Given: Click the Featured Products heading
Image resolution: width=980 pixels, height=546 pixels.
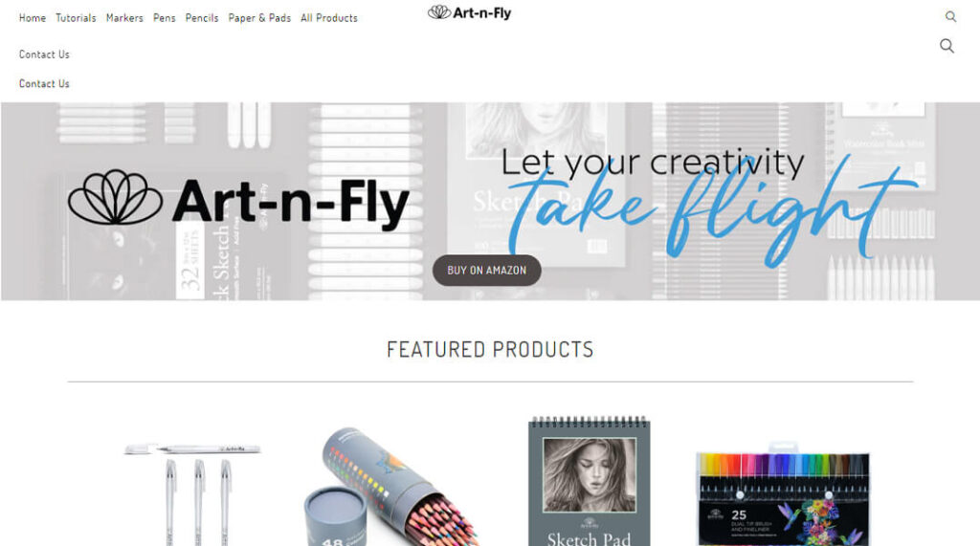Looking at the screenshot, I should click(490, 350).
